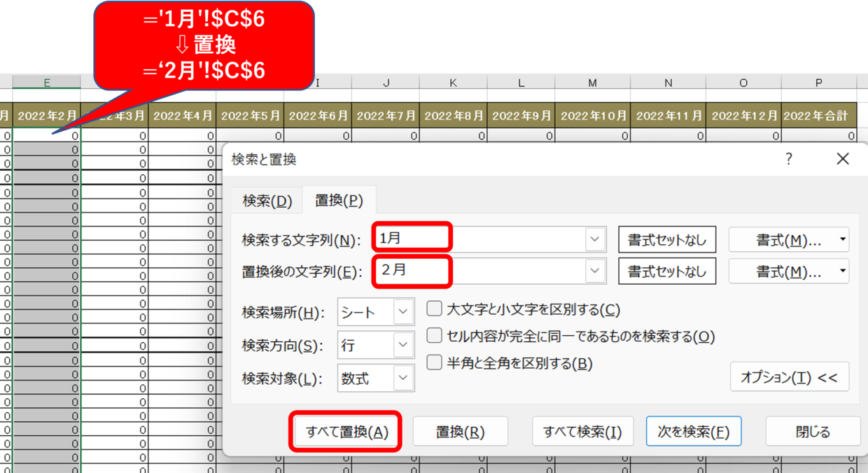Viewport: 868px width, 473px height.
Task: Select column E header in the spreadsheet
Action: pos(46,83)
